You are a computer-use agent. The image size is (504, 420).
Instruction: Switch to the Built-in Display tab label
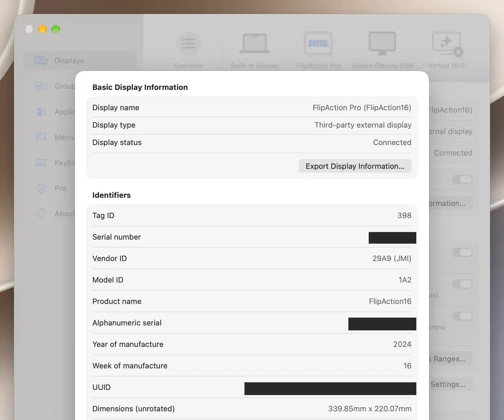(x=255, y=66)
